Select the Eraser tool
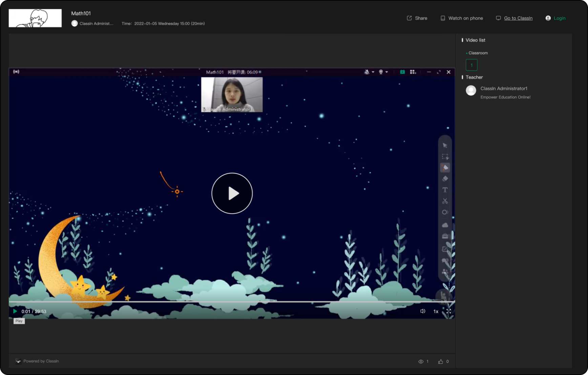This screenshot has width=588, height=375. click(445, 179)
